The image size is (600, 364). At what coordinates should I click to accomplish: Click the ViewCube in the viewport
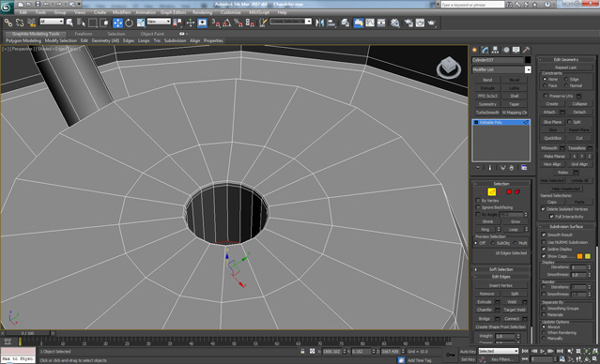tap(449, 68)
